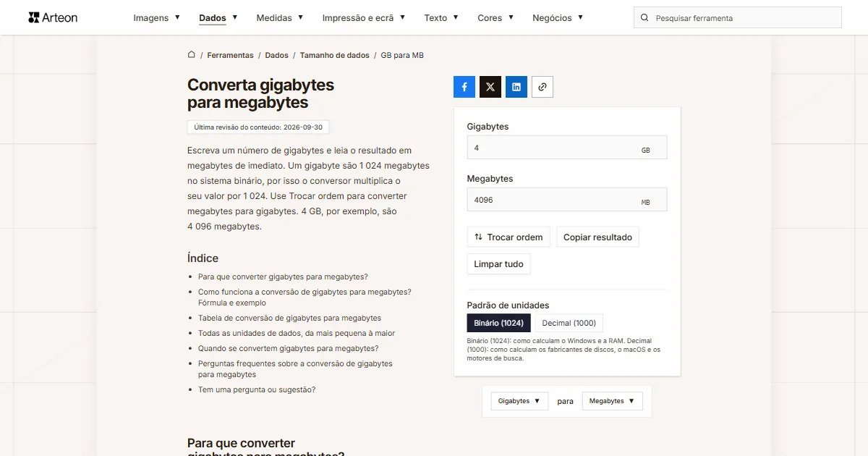This screenshot has height=456, width=868.
Task: Click the 'Padrão de unidades' label
Action: 508,305
